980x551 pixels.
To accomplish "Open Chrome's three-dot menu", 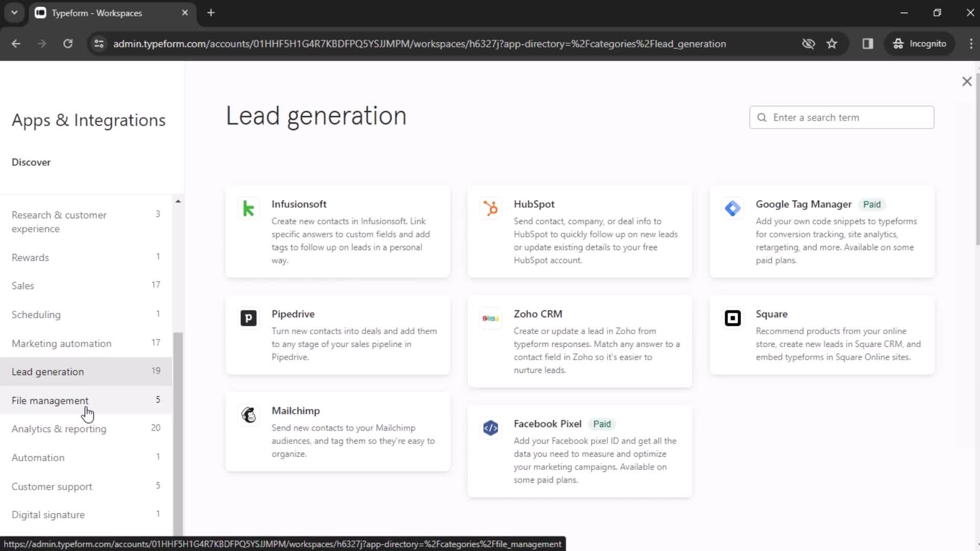I will [971, 44].
